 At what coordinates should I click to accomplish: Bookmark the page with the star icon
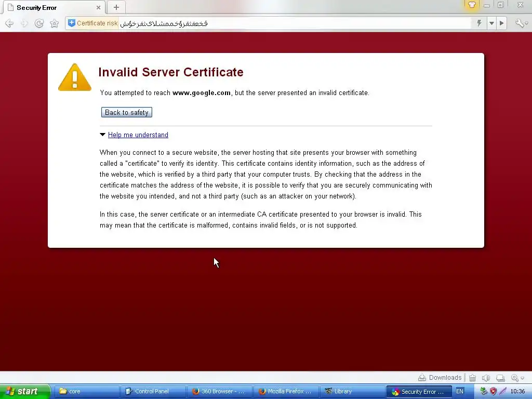[54, 23]
